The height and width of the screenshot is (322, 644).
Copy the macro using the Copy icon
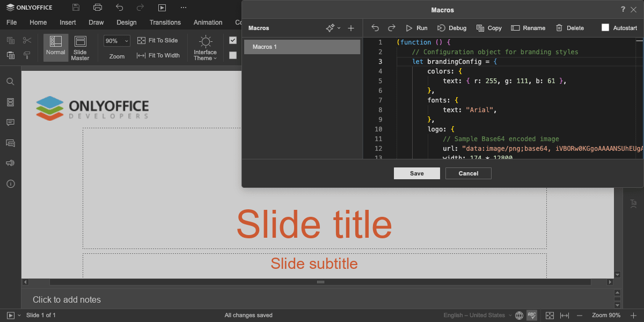[480, 28]
